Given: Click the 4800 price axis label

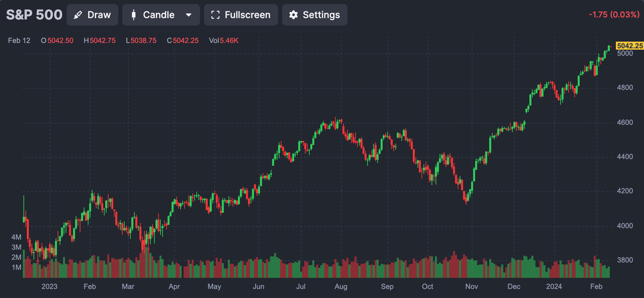Looking at the screenshot, I should [x=625, y=88].
